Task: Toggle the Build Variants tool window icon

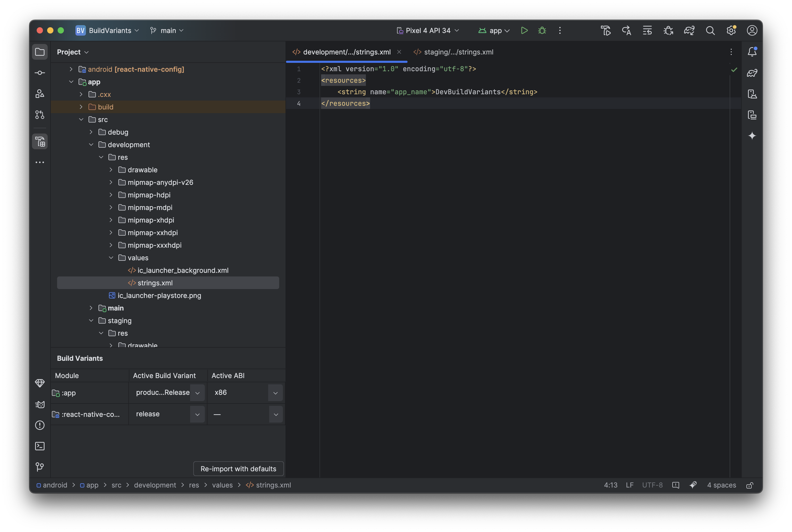Action: point(40,141)
